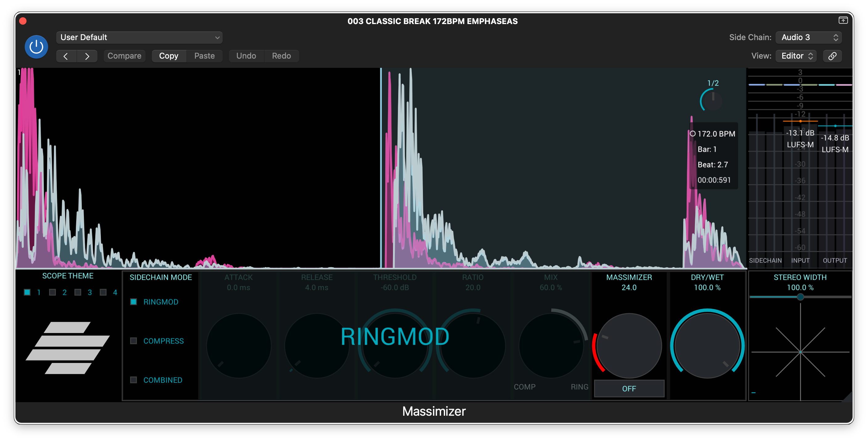Open the Side Chain Audio 3 dropdown

coord(808,37)
